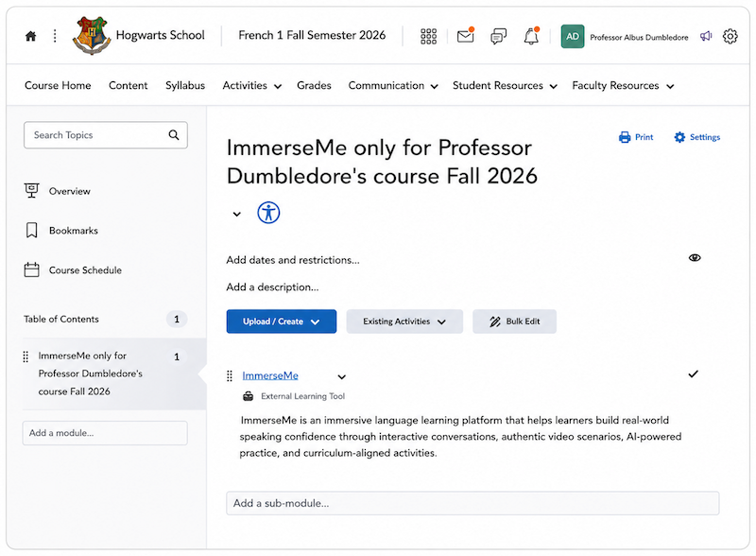Screen dimensions: 756x556
Task: Go to the home icon in top bar
Action: [x=31, y=36]
